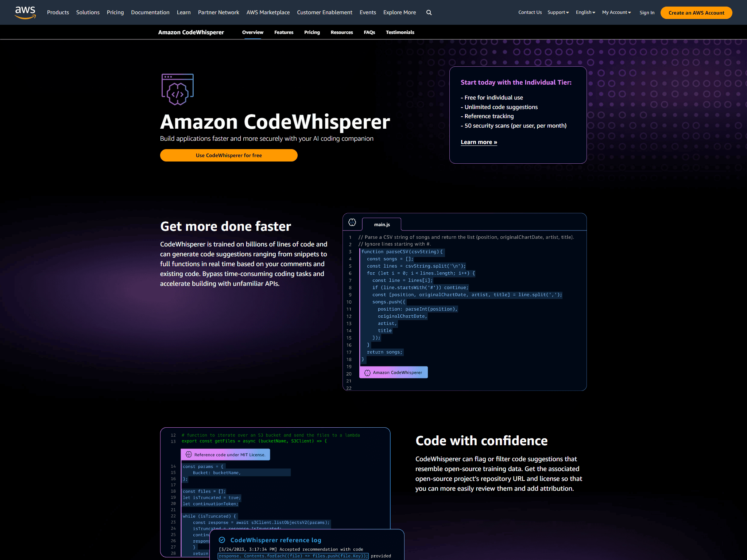The height and width of the screenshot is (560, 747).
Task: Follow the Learn more link
Action: pyautogui.click(x=479, y=142)
